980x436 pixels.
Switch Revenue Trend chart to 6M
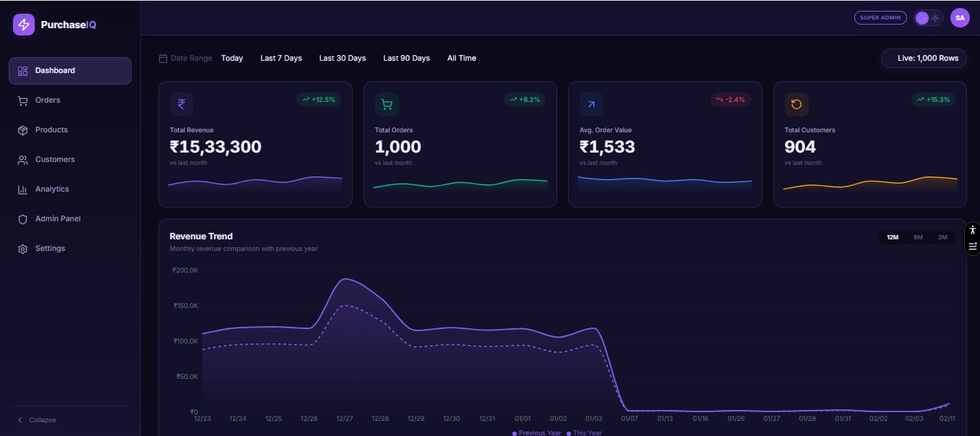point(918,237)
